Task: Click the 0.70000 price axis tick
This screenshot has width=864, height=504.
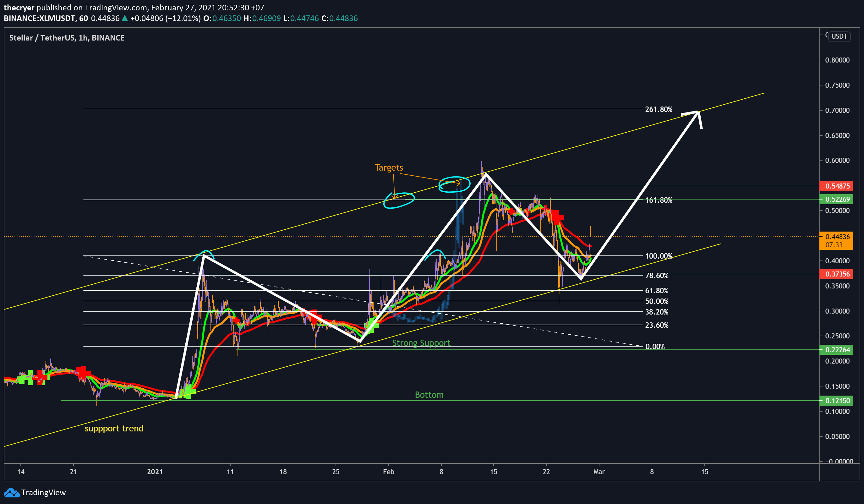Action: click(837, 110)
